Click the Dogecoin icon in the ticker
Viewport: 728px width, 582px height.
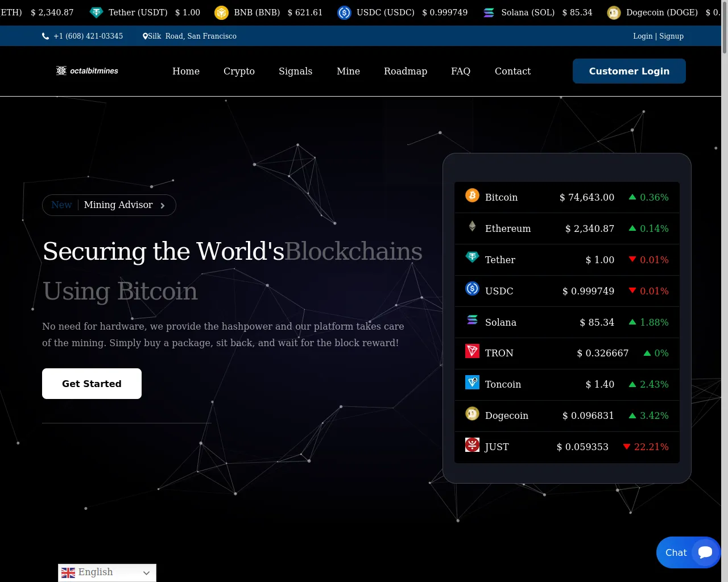tap(614, 13)
